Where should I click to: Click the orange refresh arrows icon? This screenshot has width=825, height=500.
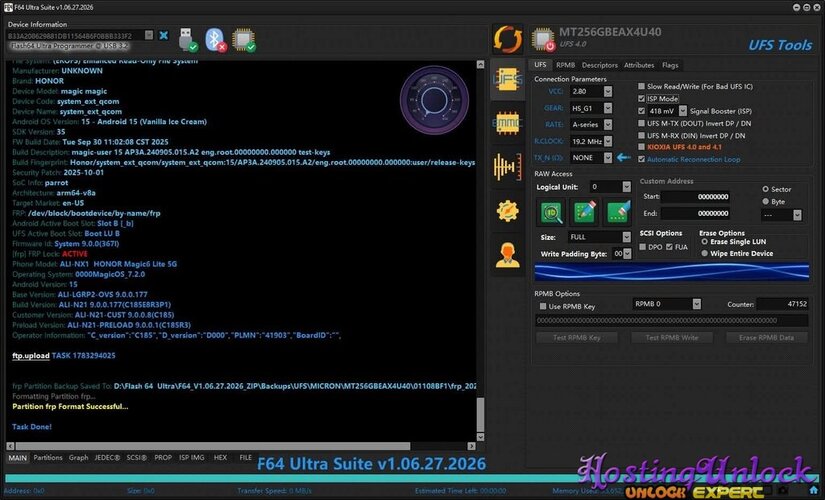click(508, 39)
